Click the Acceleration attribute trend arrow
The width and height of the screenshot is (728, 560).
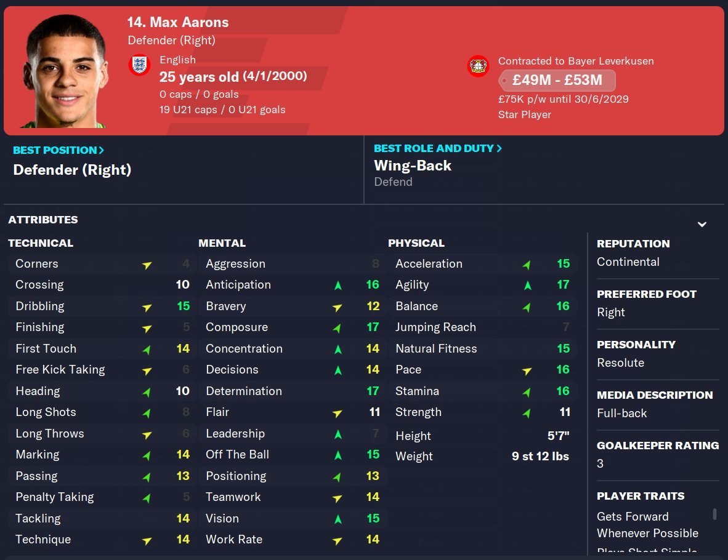pyautogui.click(x=527, y=264)
